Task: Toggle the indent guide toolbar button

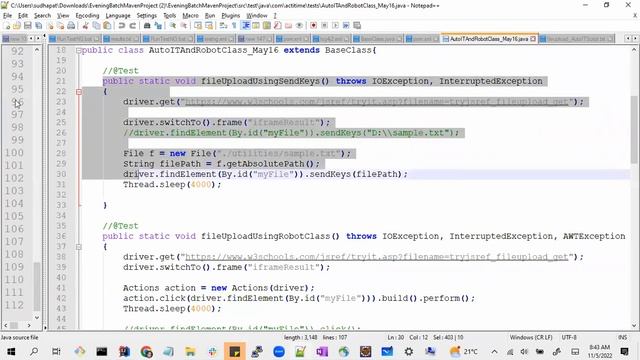Action: point(245,25)
